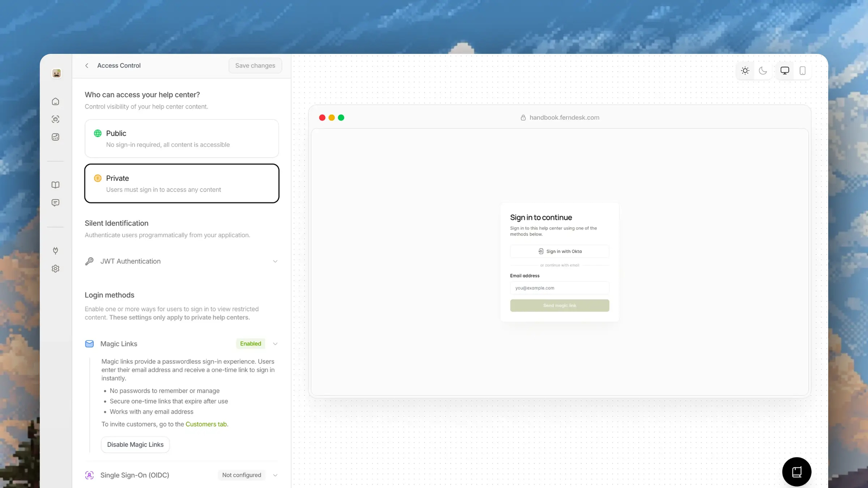The width and height of the screenshot is (868, 488).
Task: Open the integrations plug icon
Action: [x=55, y=250]
